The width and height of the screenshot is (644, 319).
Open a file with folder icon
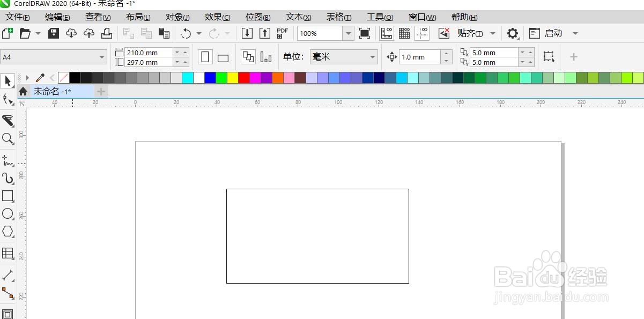click(x=25, y=33)
